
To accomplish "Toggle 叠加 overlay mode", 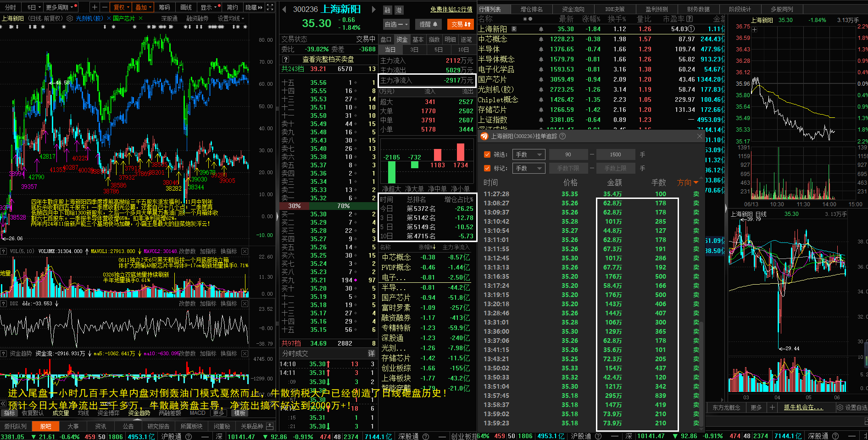I will 143,7.
